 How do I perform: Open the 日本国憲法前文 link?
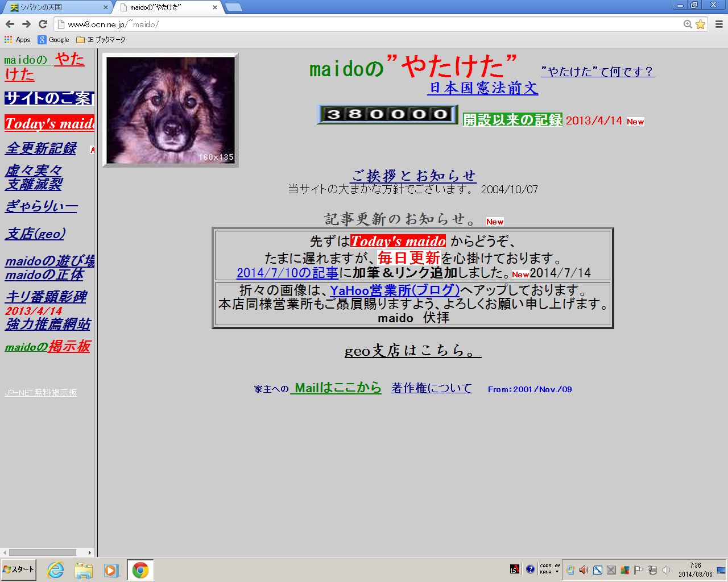point(483,88)
